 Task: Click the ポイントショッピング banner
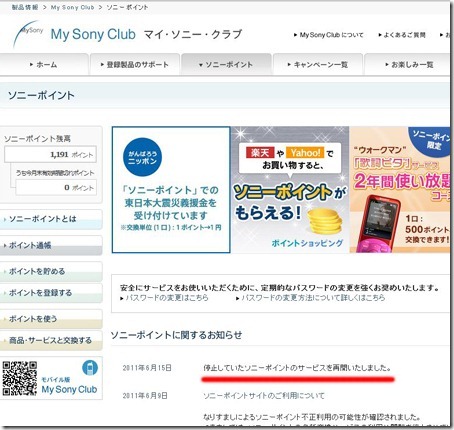(x=290, y=190)
